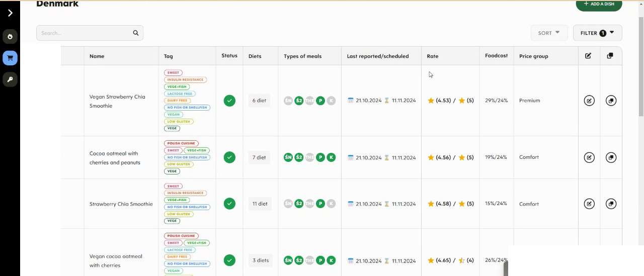The image size is (644, 276).
Task: Duplicate Cocoa oatmeal with cherries and peanuts
Action: (x=611, y=157)
